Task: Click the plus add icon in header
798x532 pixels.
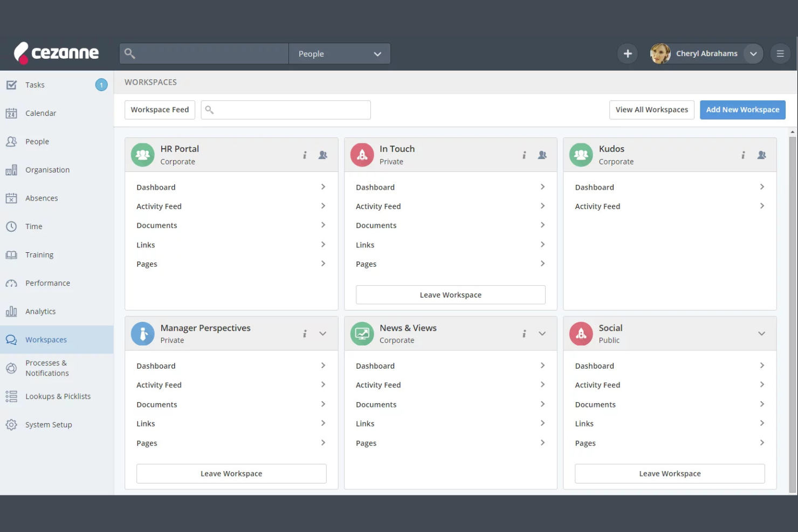Action: click(x=628, y=53)
